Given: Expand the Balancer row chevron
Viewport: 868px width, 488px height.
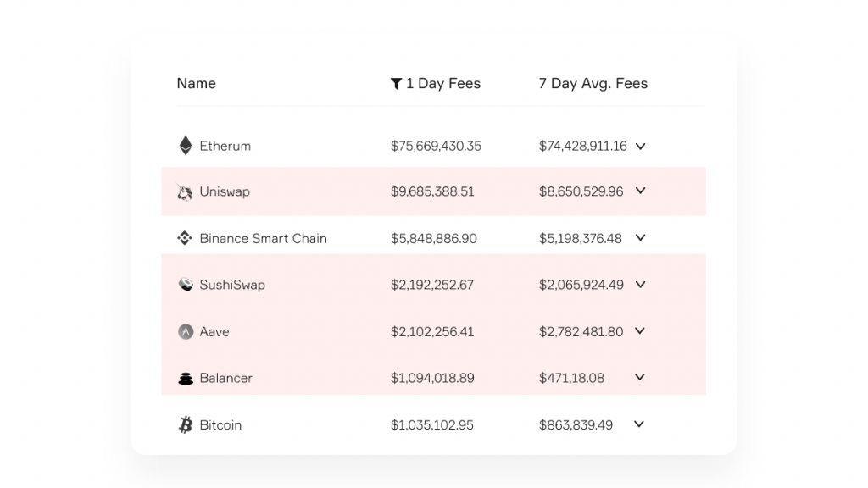Looking at the screenshot, I should [640, 377].
